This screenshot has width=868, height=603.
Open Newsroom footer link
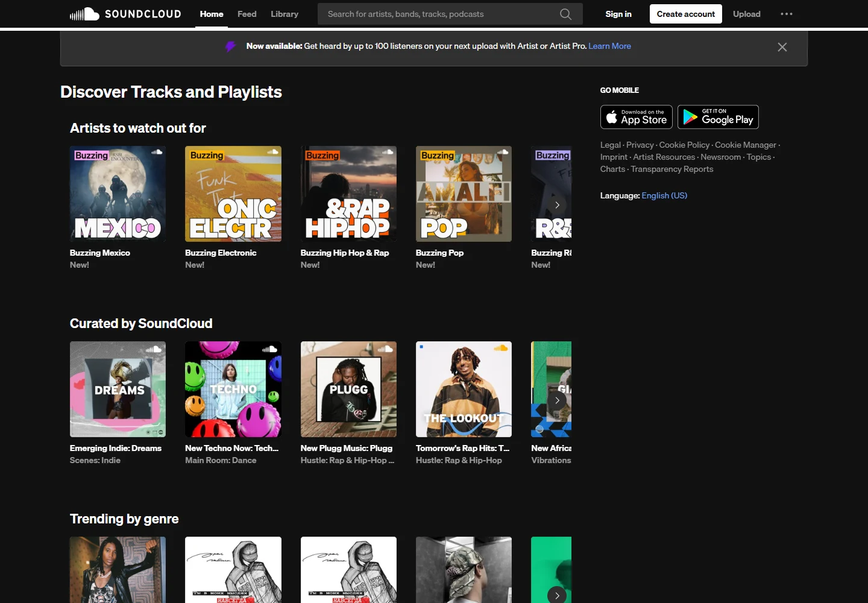pyautogui.click(x=721, y=157)
